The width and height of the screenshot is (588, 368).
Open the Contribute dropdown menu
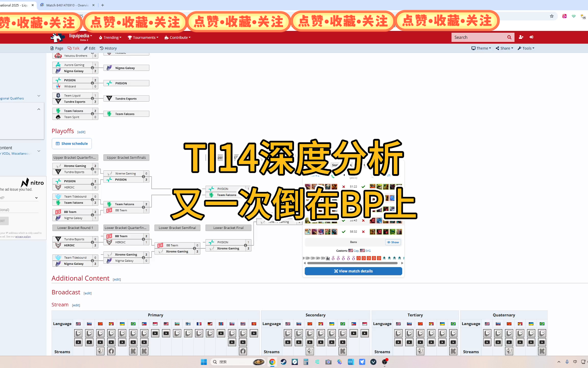177,37
